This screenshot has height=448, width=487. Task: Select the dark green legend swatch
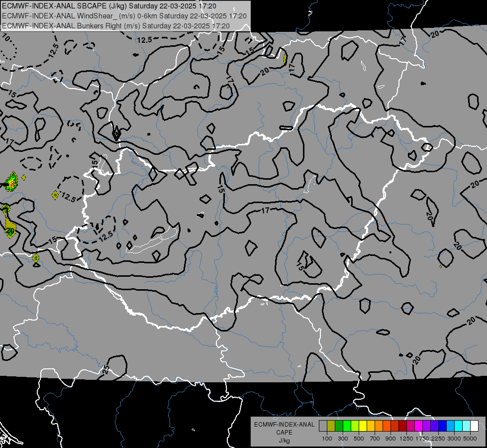[x=339, y=426]
